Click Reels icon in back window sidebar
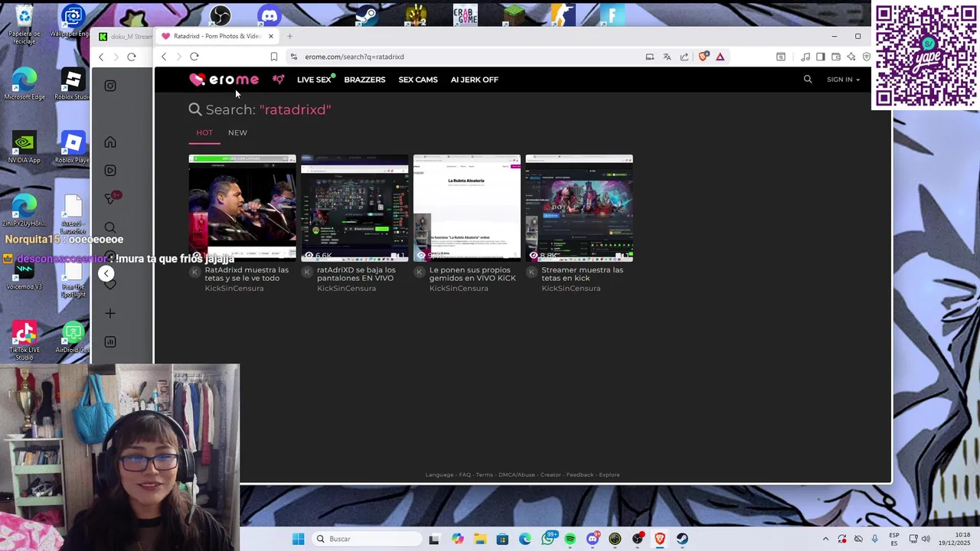Screen dimensions: 980x551 (x=110, y=171)
